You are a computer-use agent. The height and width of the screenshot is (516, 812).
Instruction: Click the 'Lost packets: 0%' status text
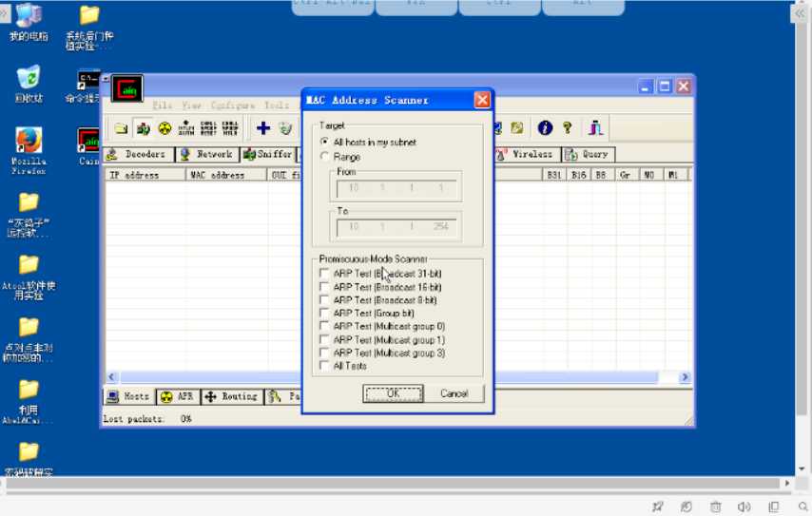coord(147,419)
